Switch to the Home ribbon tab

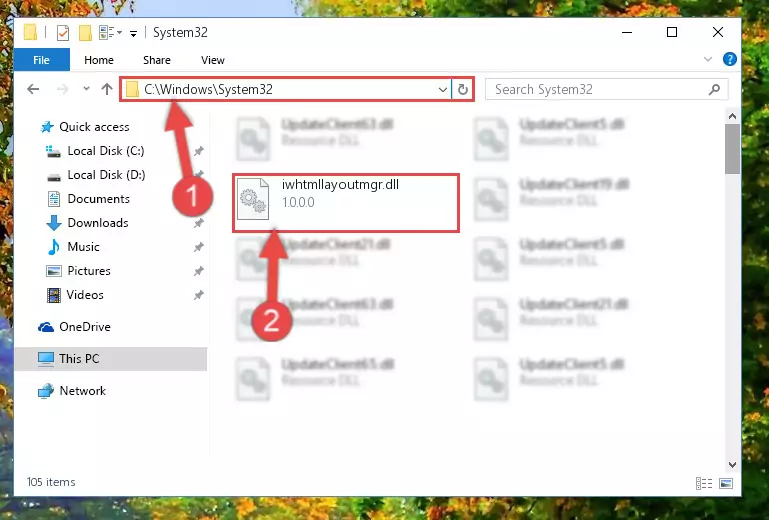[99, 60]
